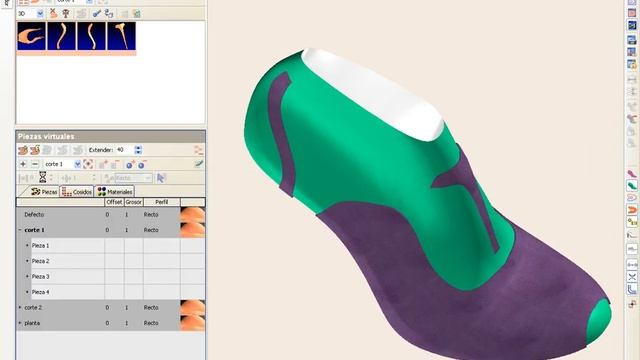640x360 pixels.
Task: Adjust the Extender spinner arrows
Action: [138, 150]
